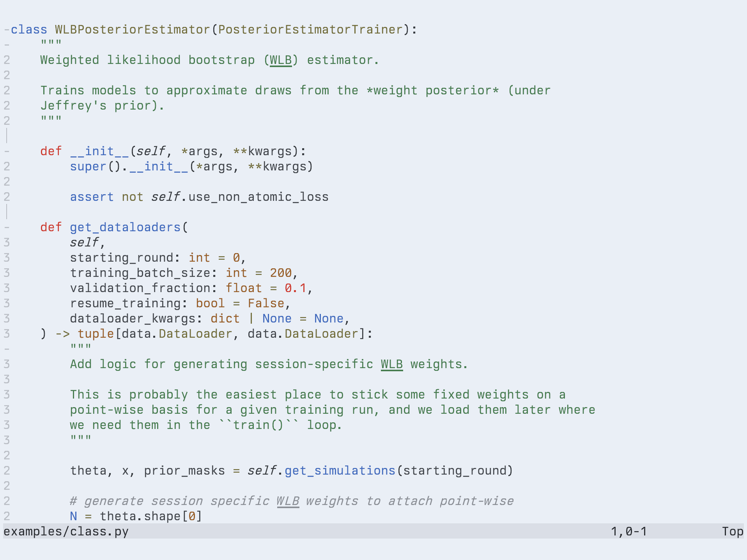Image resolution: width=747 pixels, height=560 pixels.
Task: Collapse the WLBPosteriorEstimator class fold marker
Action: point(7,30)
